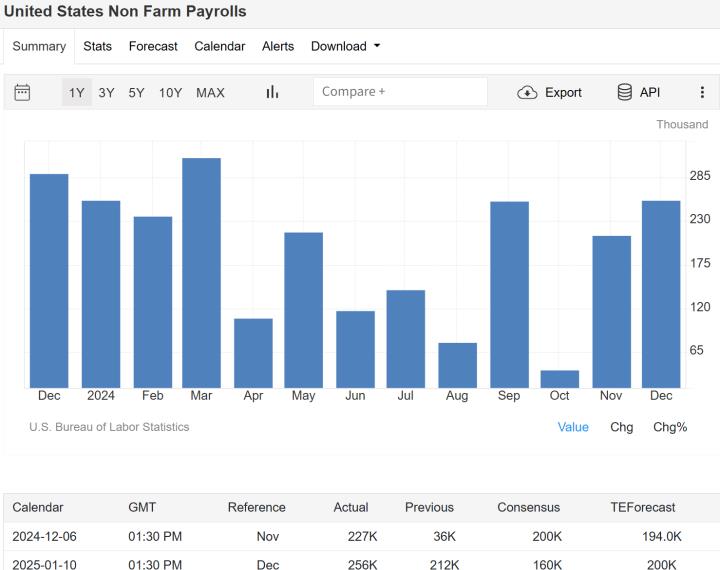Image resolution: width=720 pixels, height=570 pixels.
Task: Select the MAX time range
Action: coord(210,93)
